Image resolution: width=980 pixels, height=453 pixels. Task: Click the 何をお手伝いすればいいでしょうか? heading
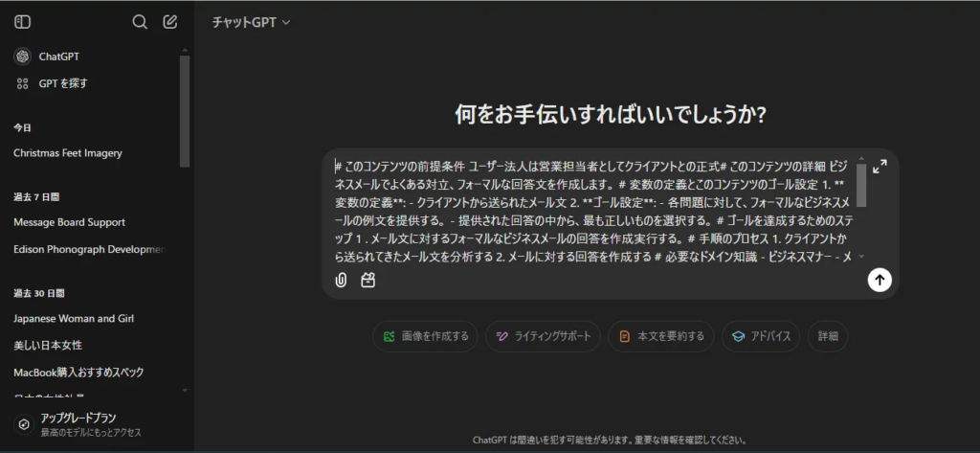611,115
